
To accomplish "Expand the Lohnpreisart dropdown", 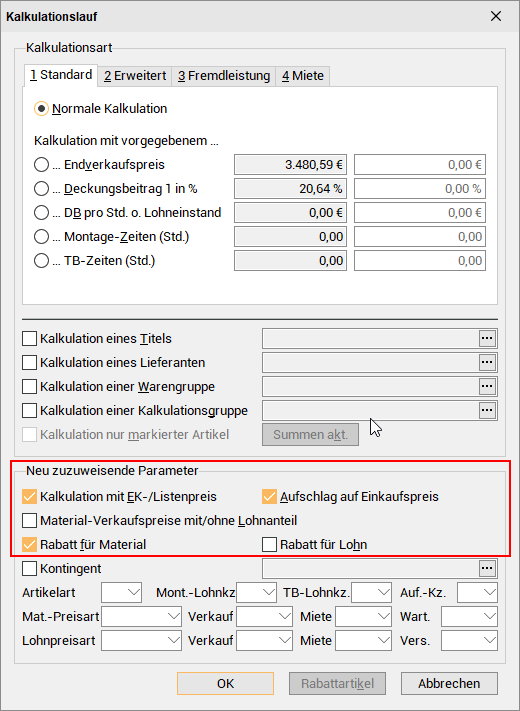I will (x=141, y=641).
